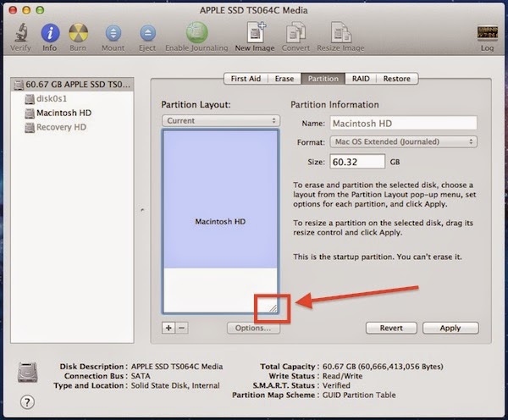The height and width of the screenshot is (420, 508).
Task: Create a New Image from toolbar
Action: tap(256, 32)
